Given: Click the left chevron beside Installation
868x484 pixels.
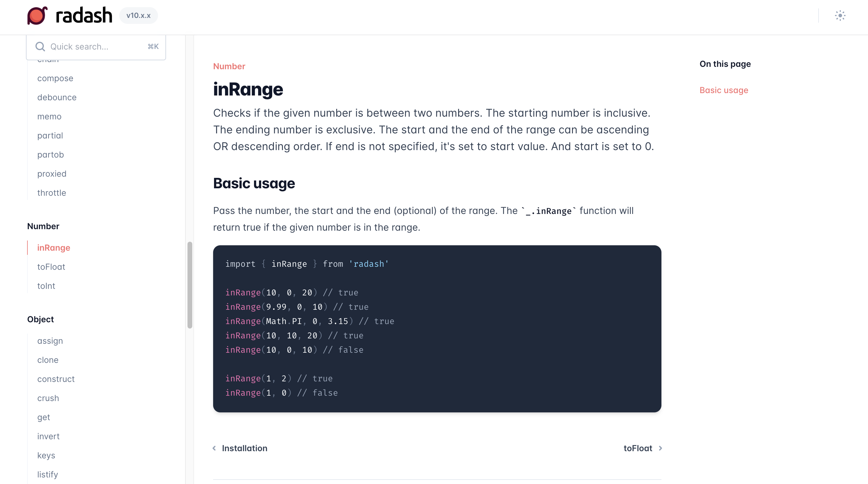Looking at the screenshot, I should point(215,448).
